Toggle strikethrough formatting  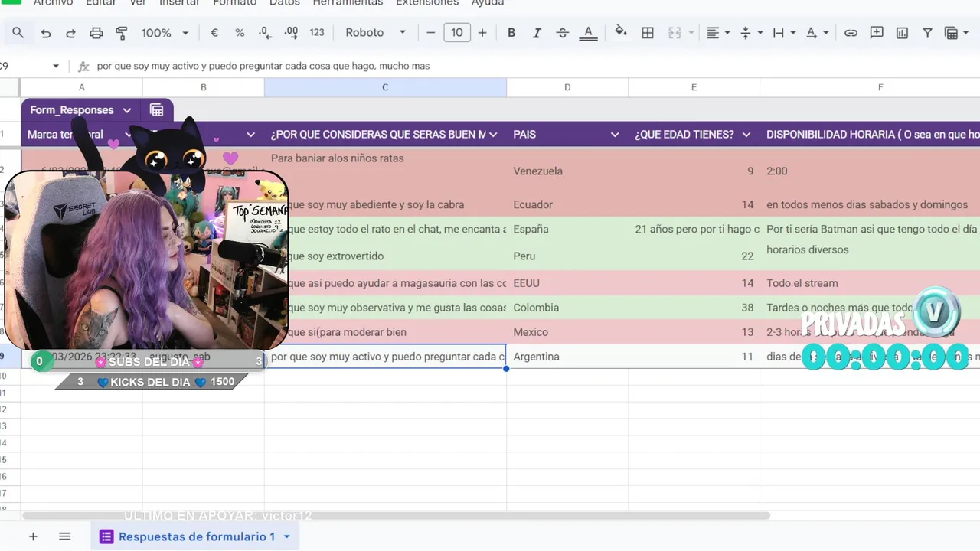coord(562,33)
